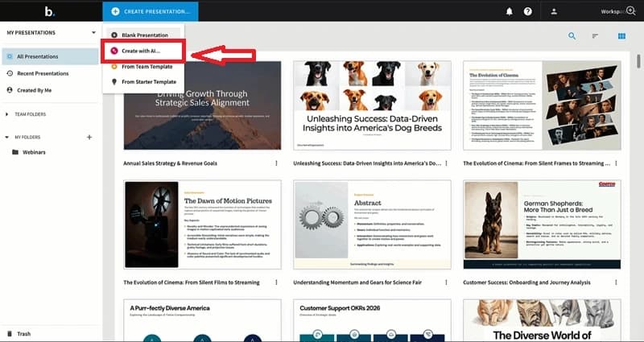
Task: Select From Team Template menu option
Action: click(143, 67)
